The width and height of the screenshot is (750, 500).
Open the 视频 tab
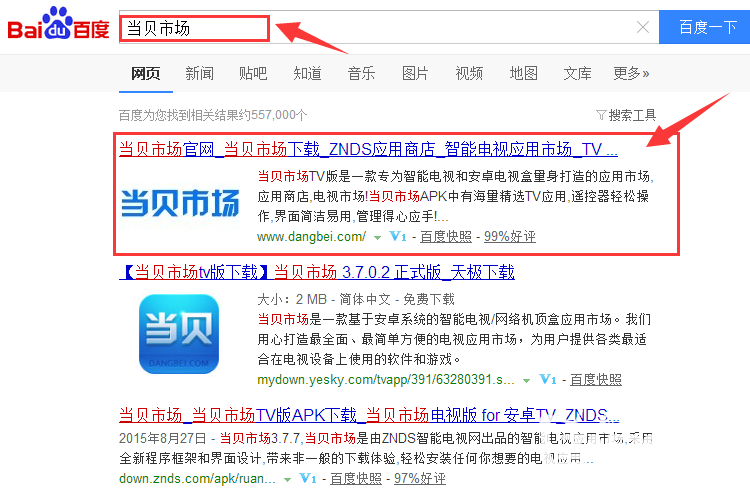coord(469,74)
